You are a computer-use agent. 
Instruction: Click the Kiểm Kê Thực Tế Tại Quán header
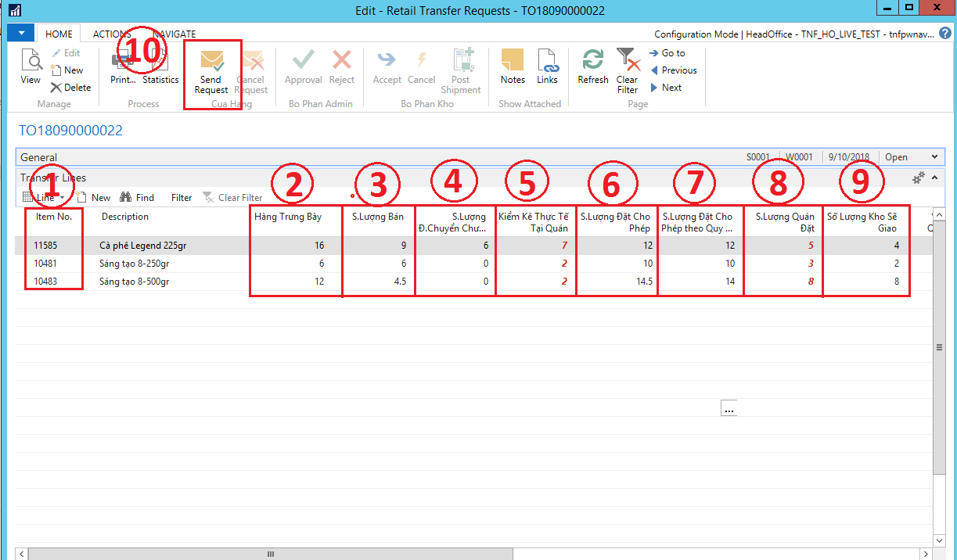(x=534, y=222)
